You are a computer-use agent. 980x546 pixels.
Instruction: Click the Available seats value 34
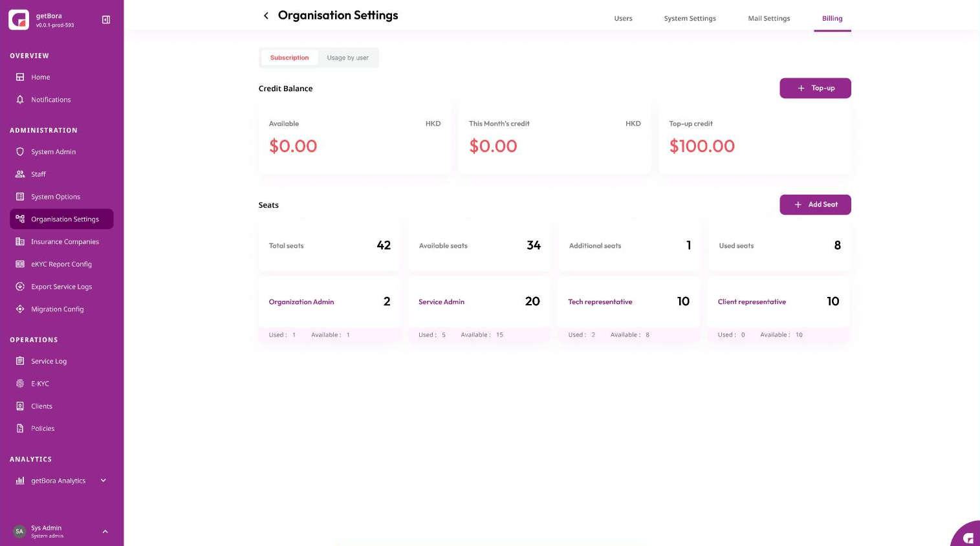click(534, 245)
